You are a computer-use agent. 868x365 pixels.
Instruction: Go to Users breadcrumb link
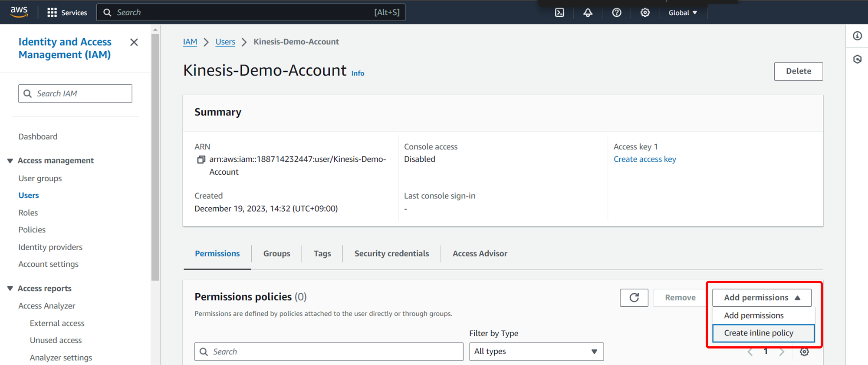pos(225,42)
